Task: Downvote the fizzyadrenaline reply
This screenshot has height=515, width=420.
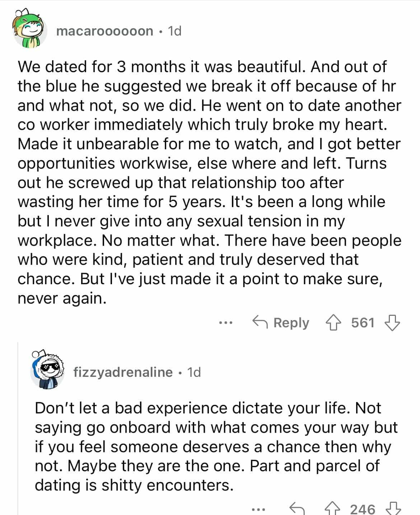Action: (392, 509)
